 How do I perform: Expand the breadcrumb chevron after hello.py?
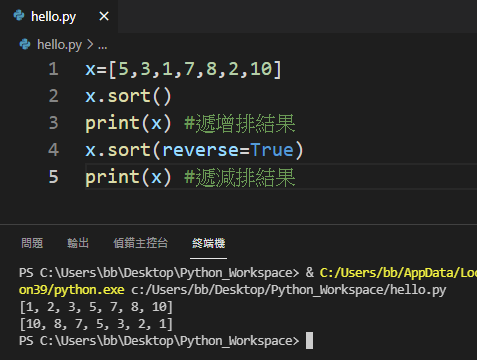(90, 44)
